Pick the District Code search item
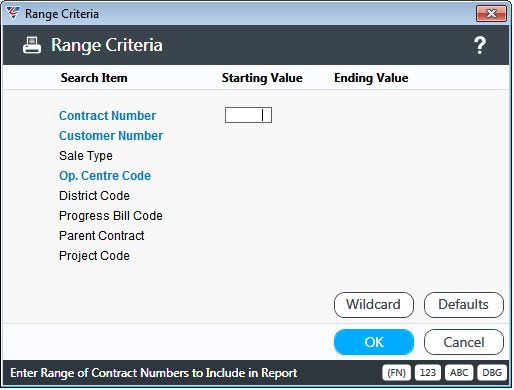The image size is (514, 390). pyautogui.click(x=94, y=196)
